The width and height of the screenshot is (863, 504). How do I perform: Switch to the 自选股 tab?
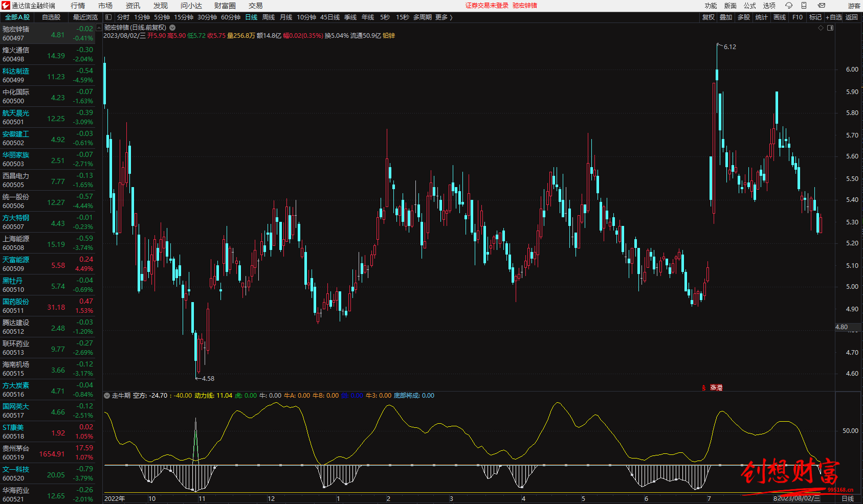[51, 17]
